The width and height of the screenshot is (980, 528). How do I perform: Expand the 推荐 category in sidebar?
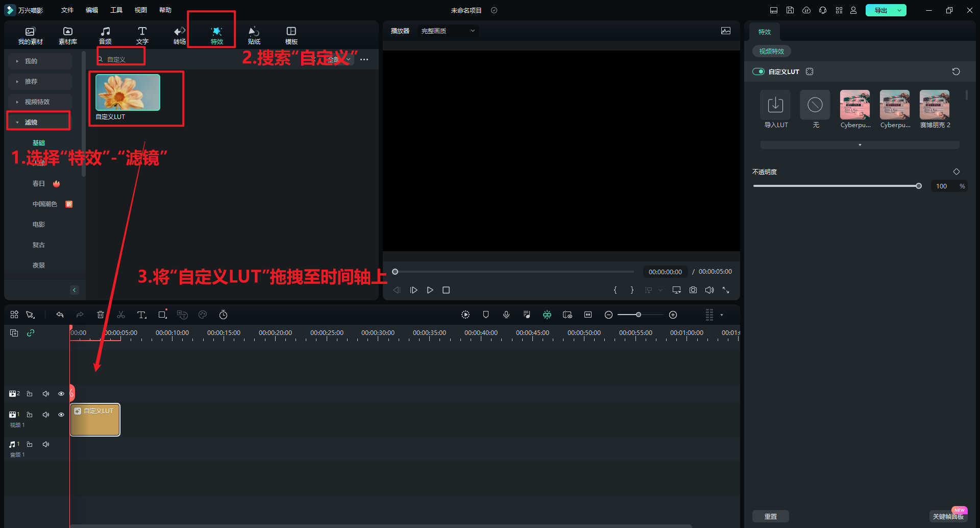[31, 82]
